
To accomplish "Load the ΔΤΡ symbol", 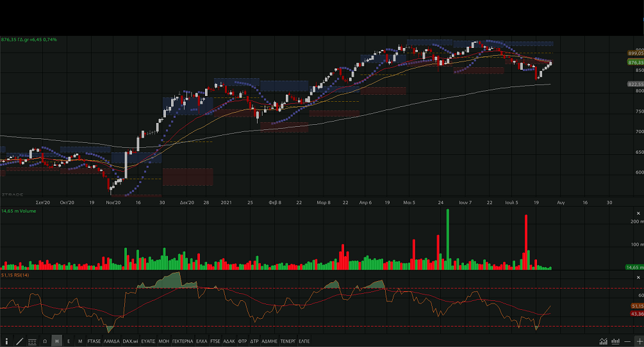I will click(x=254, y=341).
